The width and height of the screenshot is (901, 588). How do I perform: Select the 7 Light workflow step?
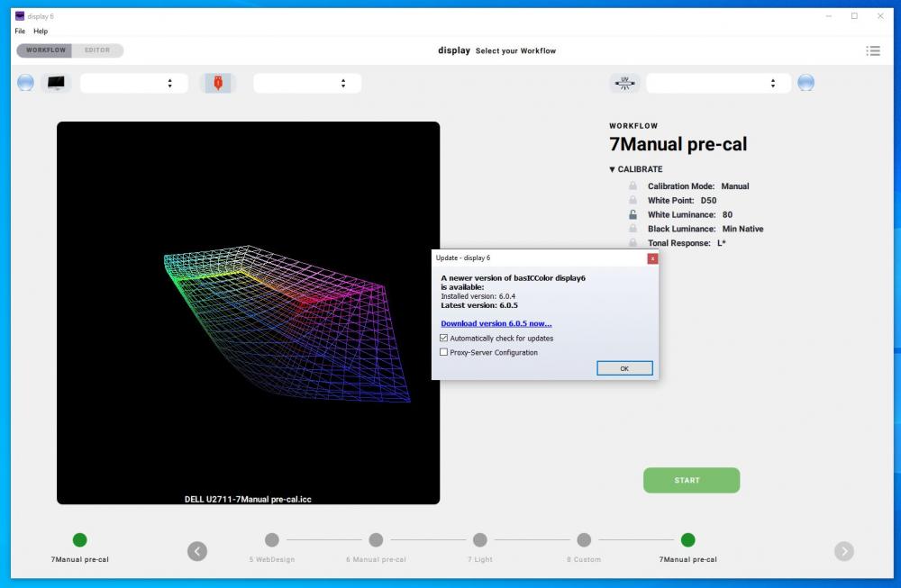tap(480, 539)
